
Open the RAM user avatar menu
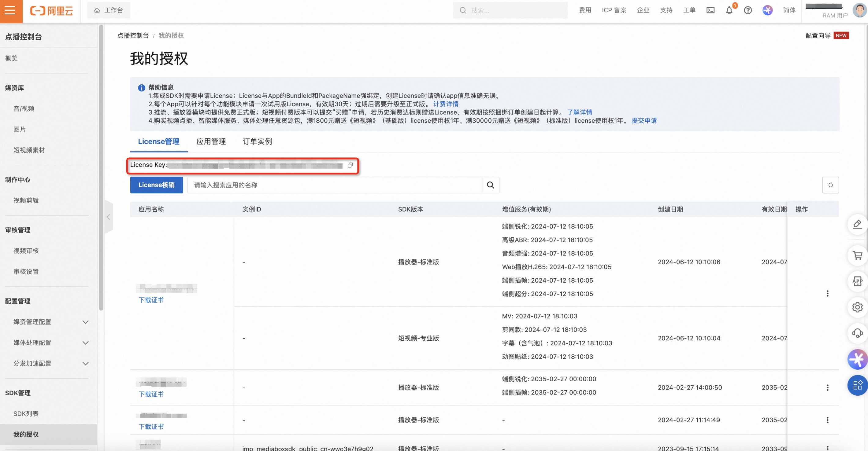[859, 10]
